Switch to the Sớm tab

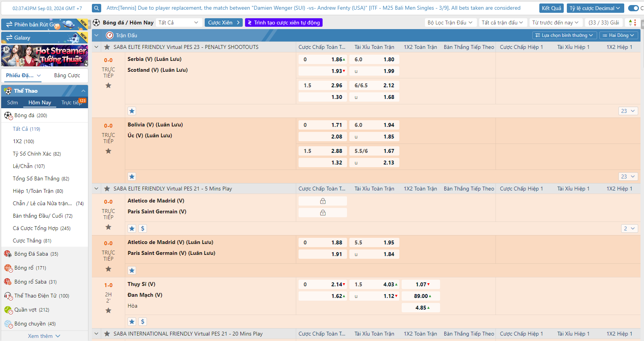12,102
